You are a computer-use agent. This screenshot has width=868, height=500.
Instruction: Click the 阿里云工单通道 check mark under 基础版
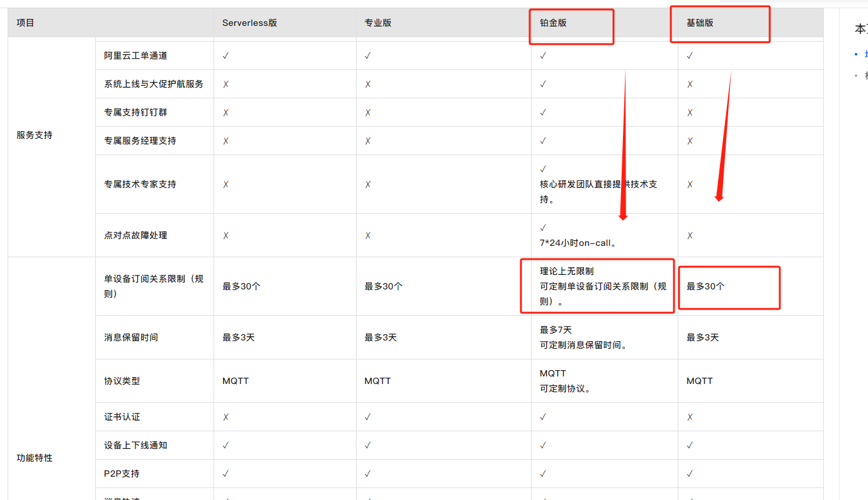[690, 55]
